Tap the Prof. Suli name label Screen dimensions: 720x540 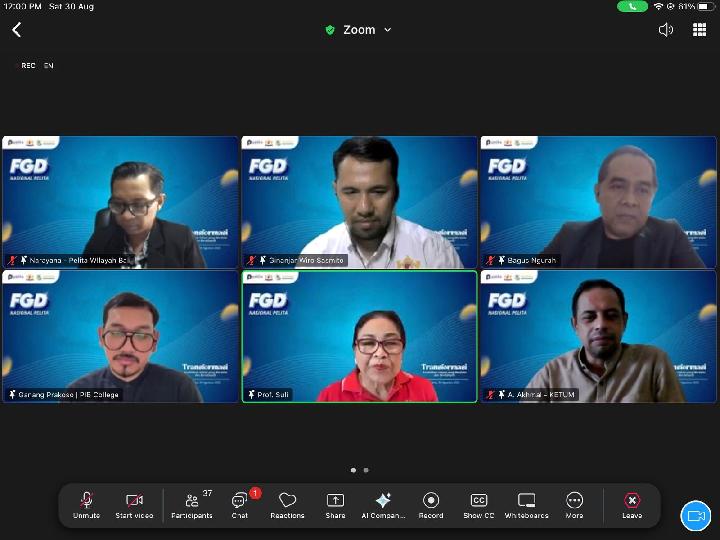273,394
